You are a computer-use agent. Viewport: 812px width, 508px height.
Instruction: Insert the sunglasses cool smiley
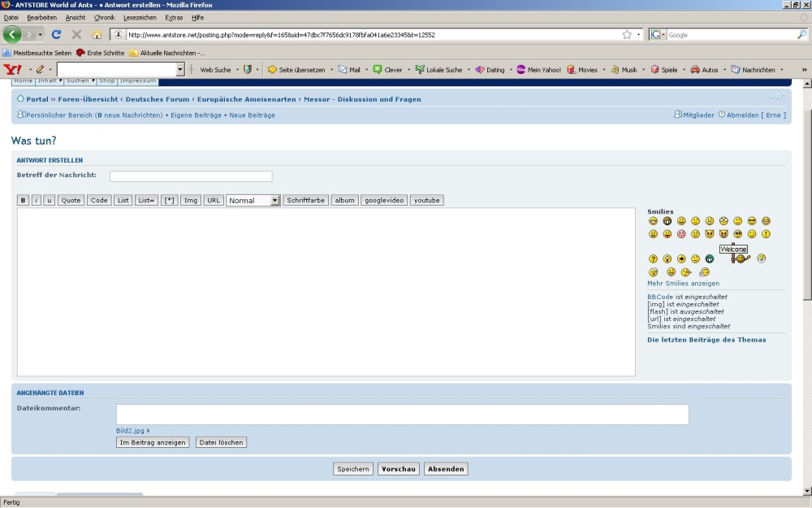pyautogui.click(x=752, y=221)
